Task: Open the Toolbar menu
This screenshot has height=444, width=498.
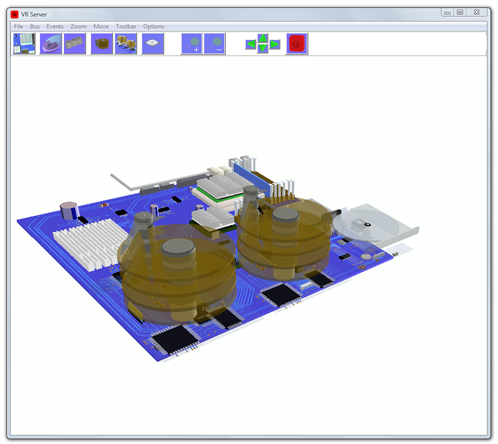Action: coord(126,26)
